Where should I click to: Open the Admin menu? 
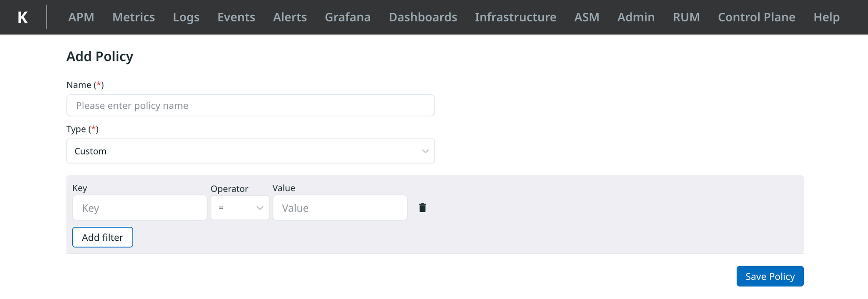click(x=636, y=17)
